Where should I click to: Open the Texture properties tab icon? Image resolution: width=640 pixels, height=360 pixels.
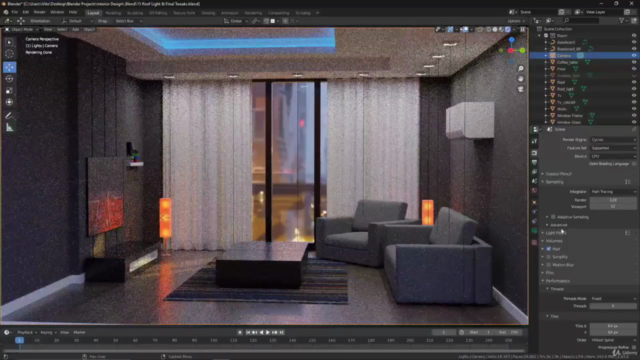coord(534,242)
